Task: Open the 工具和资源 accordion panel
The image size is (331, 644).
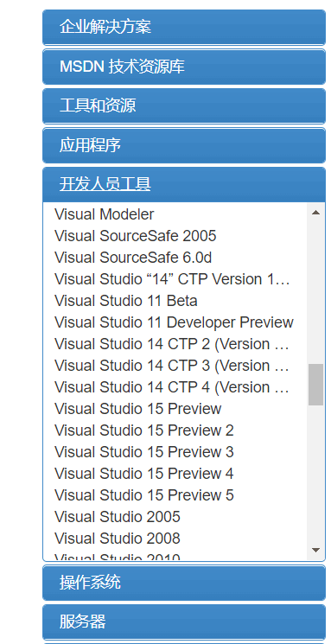Action: (x=184, y=106)
